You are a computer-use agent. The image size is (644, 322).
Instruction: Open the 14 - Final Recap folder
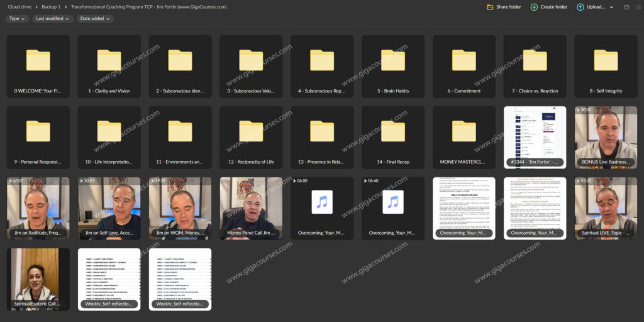pos(393,137)
